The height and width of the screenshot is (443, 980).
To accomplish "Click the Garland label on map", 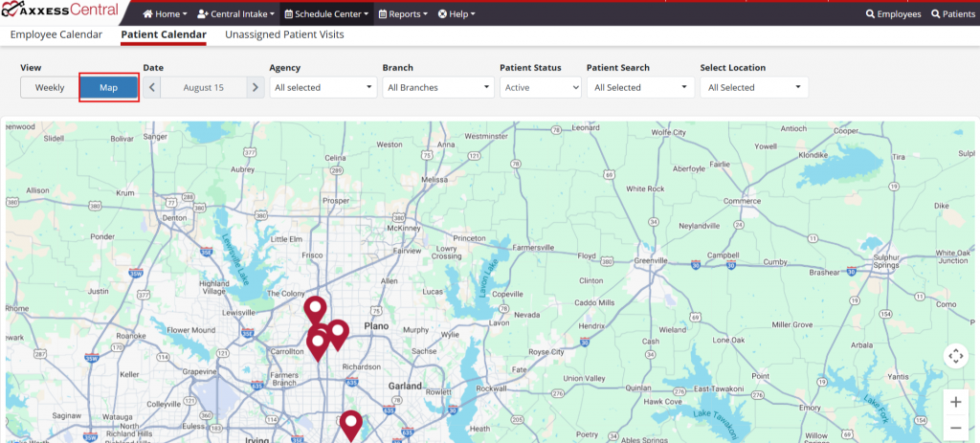I will [405, 387].
